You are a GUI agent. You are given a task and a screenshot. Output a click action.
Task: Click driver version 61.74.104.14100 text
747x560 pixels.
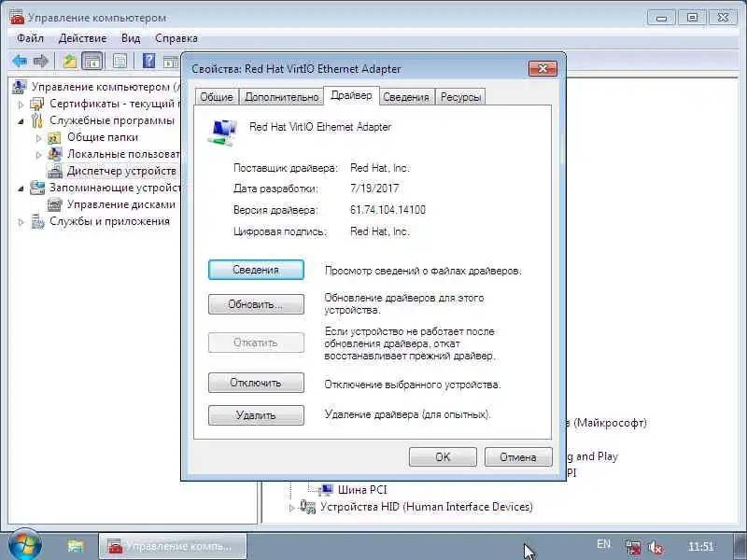click(388, 210)
